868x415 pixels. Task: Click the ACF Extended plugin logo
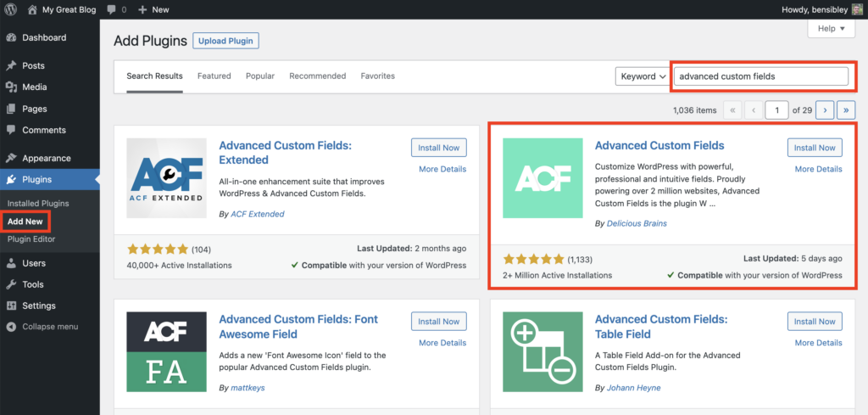166,178
